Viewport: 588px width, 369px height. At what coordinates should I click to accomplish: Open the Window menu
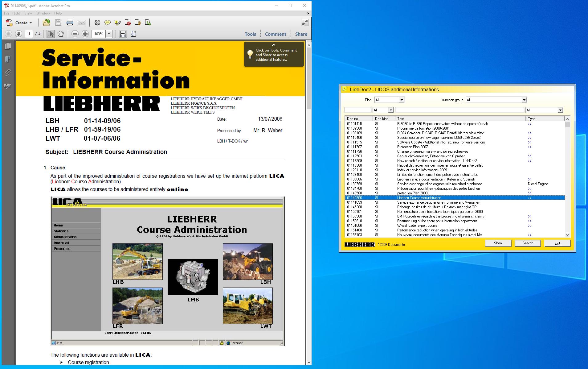coord(43,13)
